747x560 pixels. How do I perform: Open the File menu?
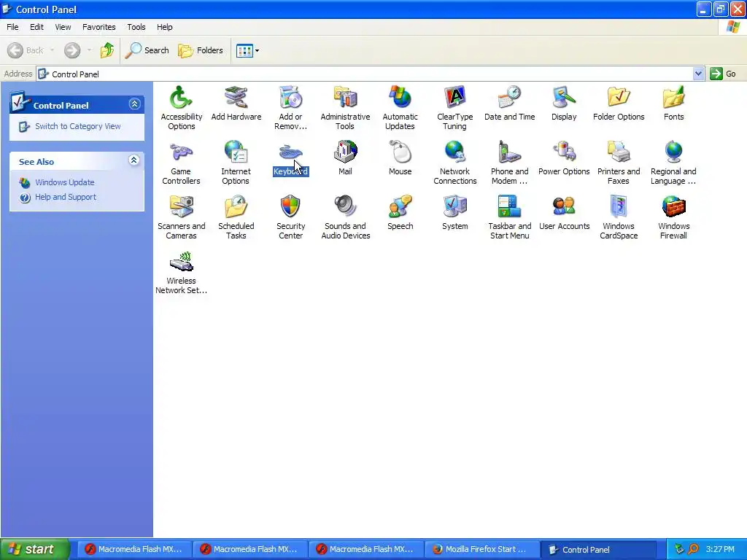(x=12, y=27)
